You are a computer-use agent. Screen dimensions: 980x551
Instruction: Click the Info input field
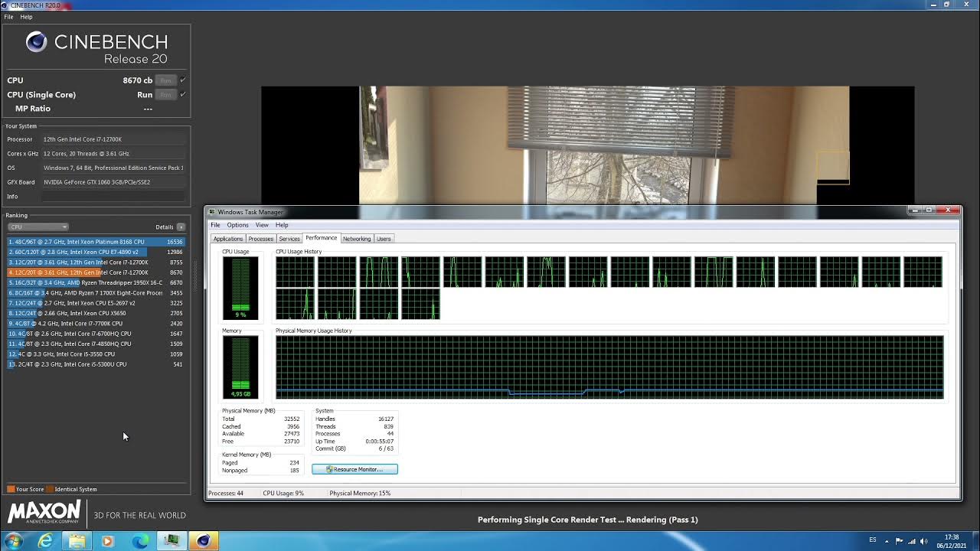pyautogui.click(x=113, y=197)
